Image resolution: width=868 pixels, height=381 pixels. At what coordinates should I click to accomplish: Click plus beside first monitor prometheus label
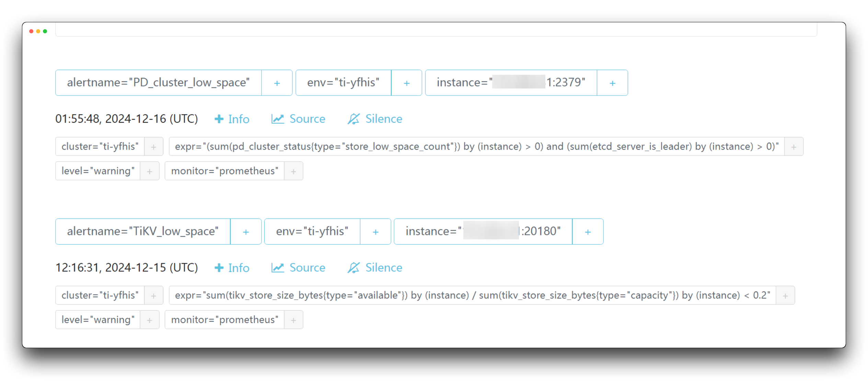[293, 171]
